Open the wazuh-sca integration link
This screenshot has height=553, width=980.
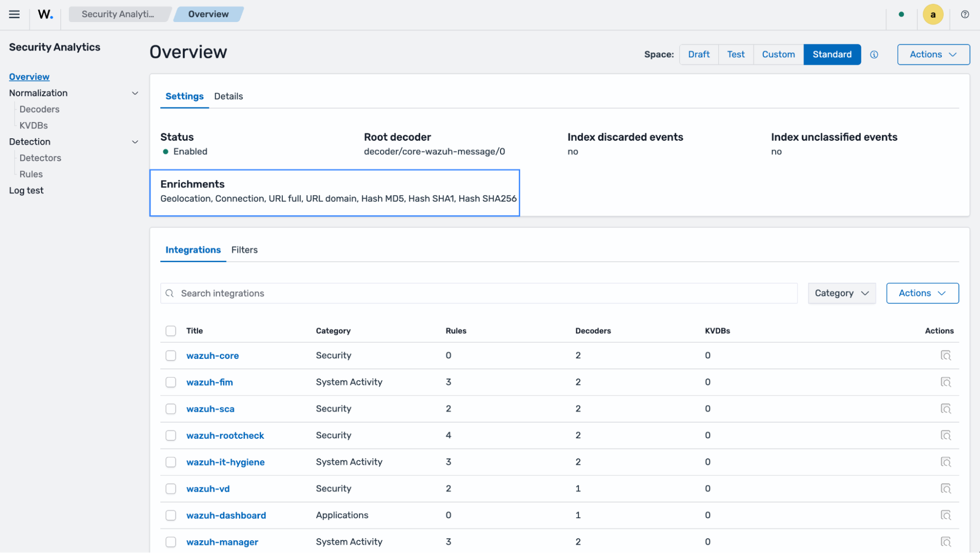tap(210, 409)
